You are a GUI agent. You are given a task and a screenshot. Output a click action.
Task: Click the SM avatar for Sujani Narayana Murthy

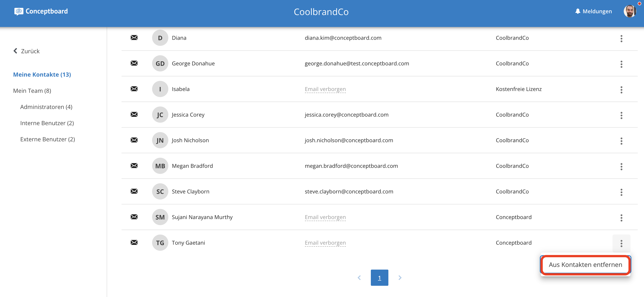tap(160, 217)
